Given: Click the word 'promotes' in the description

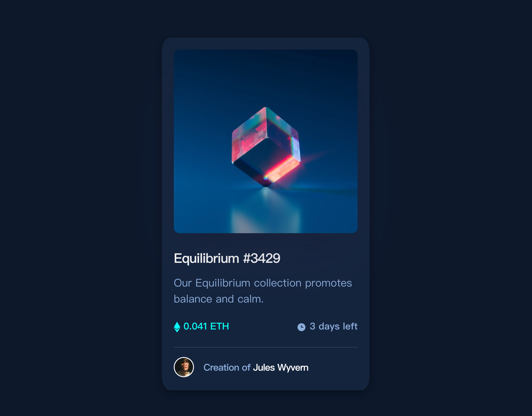Looking at the screenshot, I should [329, 283].
